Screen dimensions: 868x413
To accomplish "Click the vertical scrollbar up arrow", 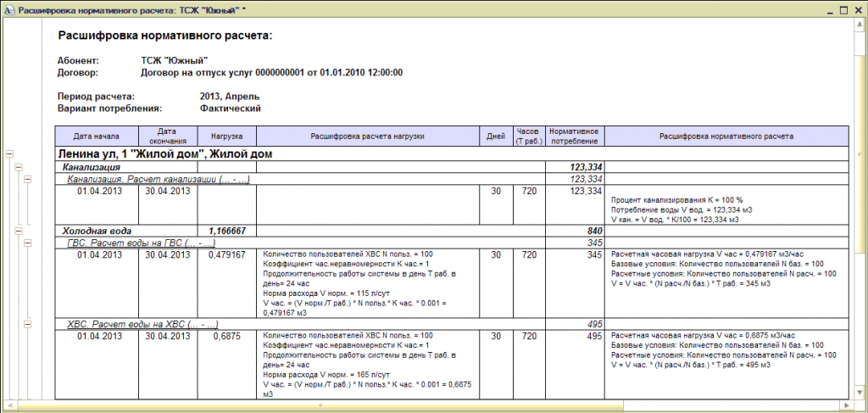I will [x=859, y=25].
